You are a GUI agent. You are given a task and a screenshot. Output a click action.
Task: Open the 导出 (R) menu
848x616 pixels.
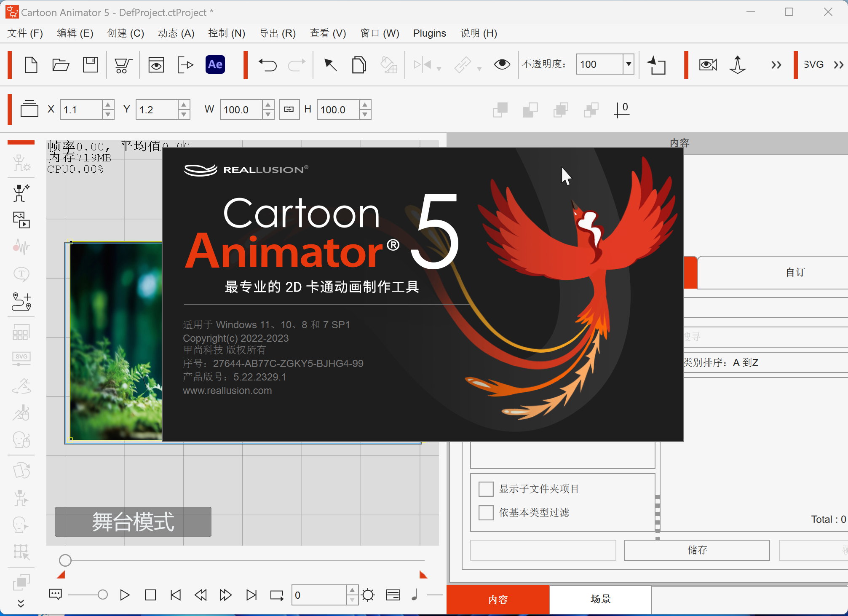click(x=277, y=33)
